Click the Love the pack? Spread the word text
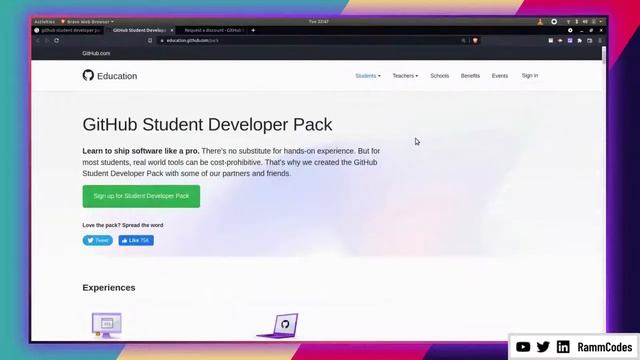This screenshot has width=640, height=360. click(123, 225)
